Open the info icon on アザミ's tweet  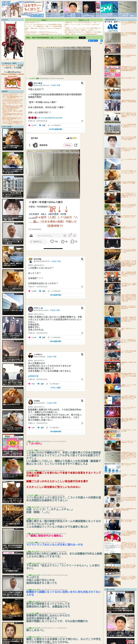pyautogui.click(x=82, y=333)
